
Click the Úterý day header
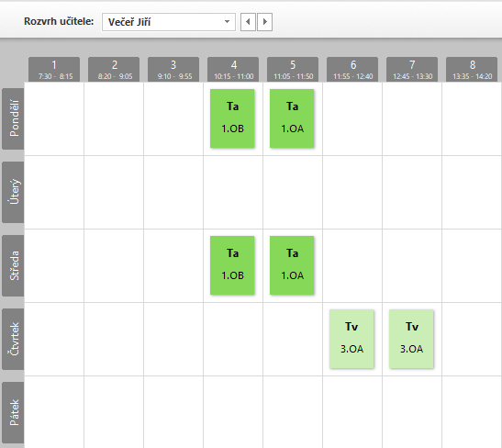pos(13,192)
